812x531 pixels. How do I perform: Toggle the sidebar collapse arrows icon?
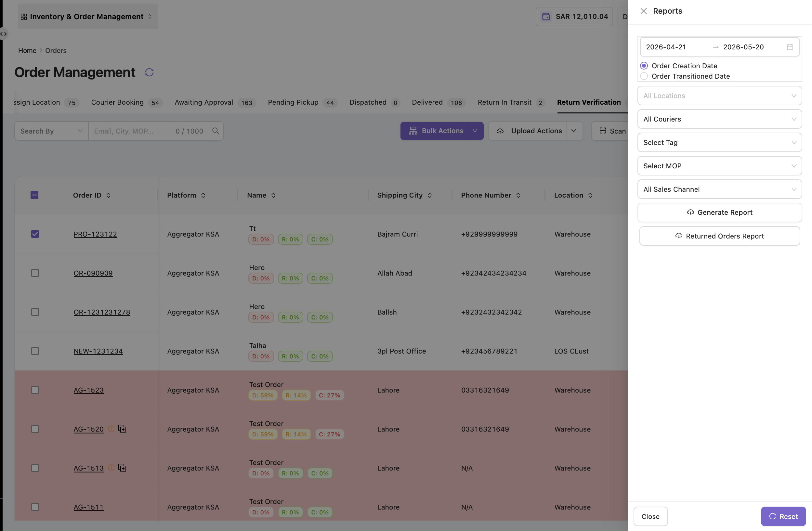(3, 34)
